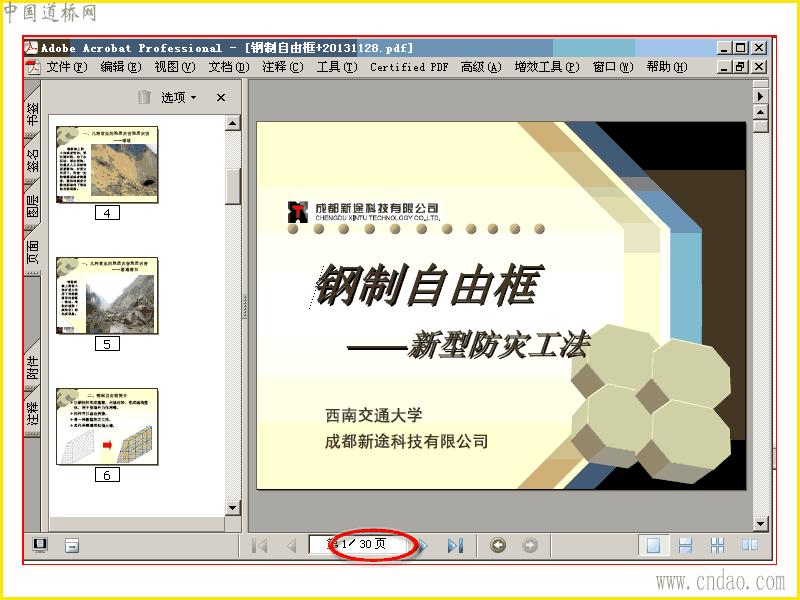The image size is (800, 600).
Task: Click the next view round arrow
Action: coord(530,545)
